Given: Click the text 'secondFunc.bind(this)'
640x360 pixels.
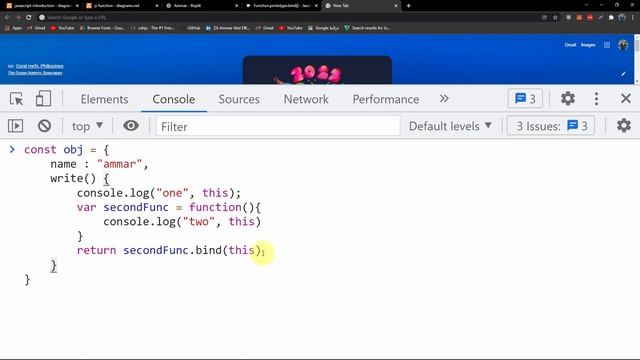Looking at the screenshot, I should [x=192, y=250].
